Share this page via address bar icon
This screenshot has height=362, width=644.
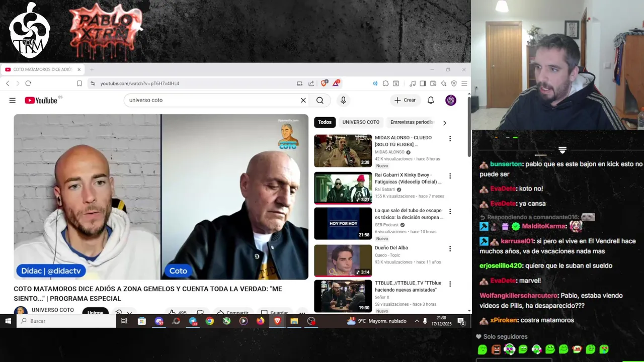pos(311,83)
